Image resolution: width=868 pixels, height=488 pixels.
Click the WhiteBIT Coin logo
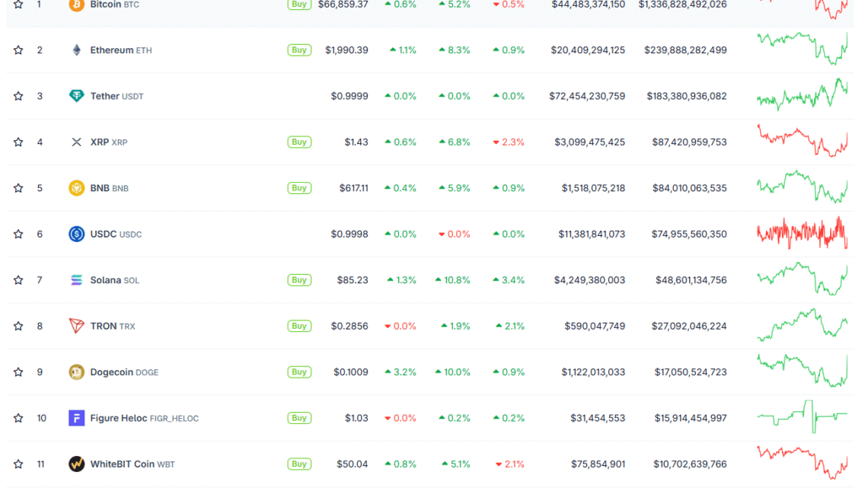[x=76, y=464]
